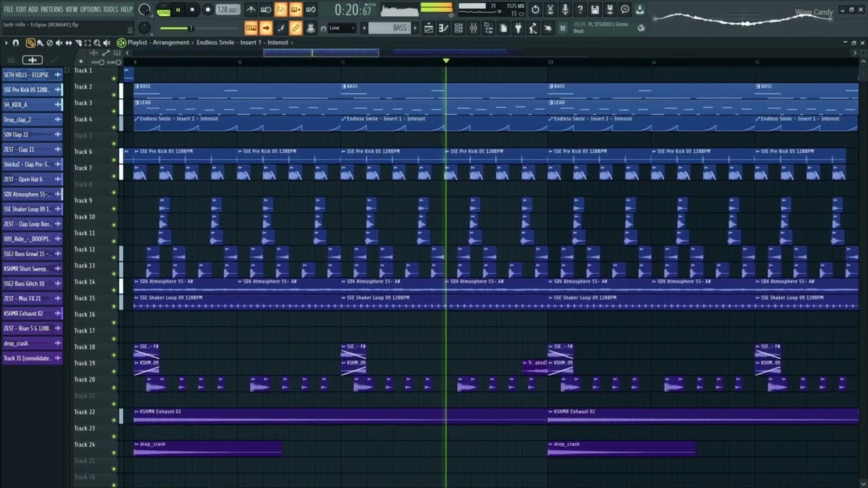Toggle the metronome icon

[251, 9]
